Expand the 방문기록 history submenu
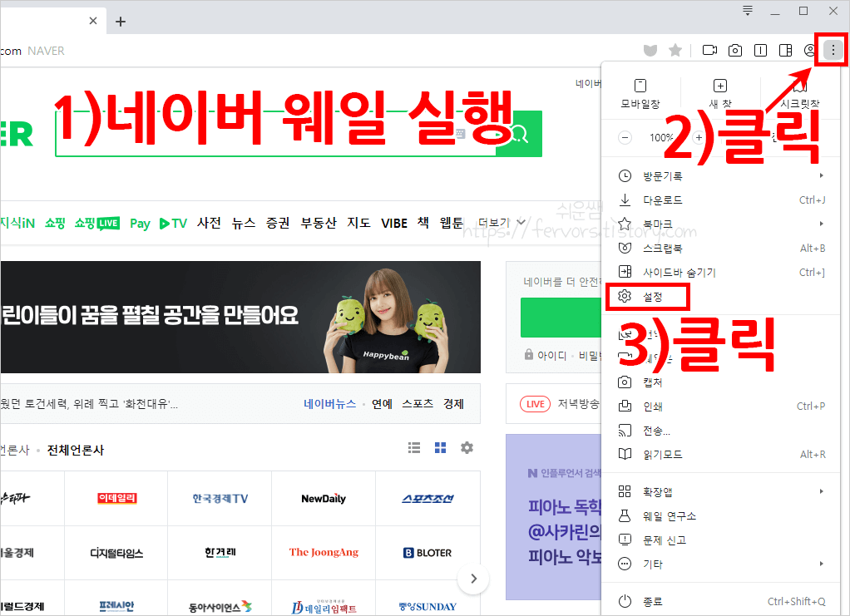 tap(721, 176)
